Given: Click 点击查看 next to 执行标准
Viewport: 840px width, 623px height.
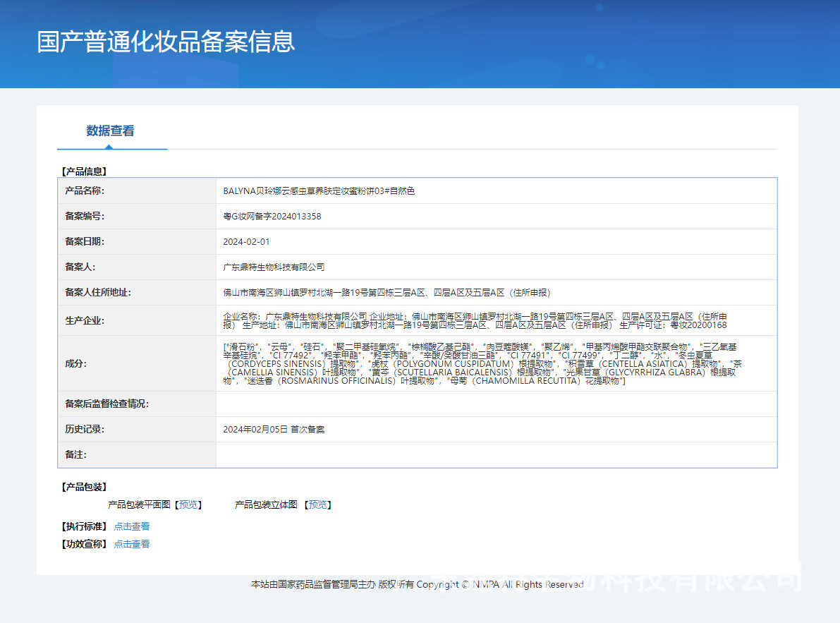Looking at the screenshot, I should [x=131, y=526].
